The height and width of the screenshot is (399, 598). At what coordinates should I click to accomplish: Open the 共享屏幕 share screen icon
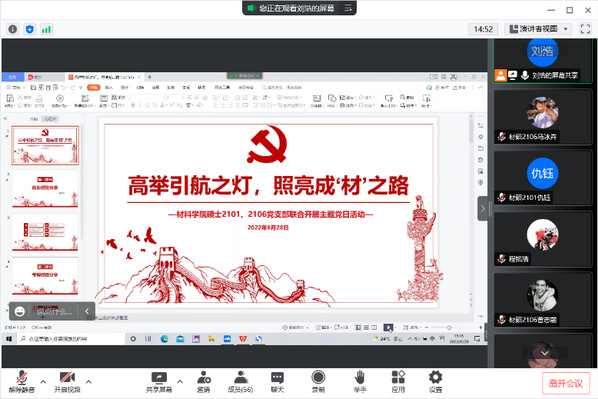[x=159, y=382]
